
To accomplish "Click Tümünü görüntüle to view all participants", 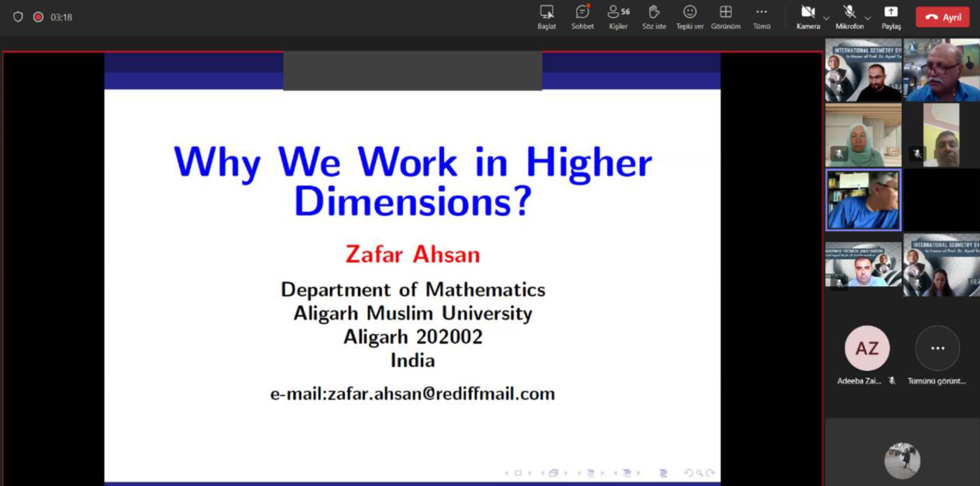I will click(937, 348).
